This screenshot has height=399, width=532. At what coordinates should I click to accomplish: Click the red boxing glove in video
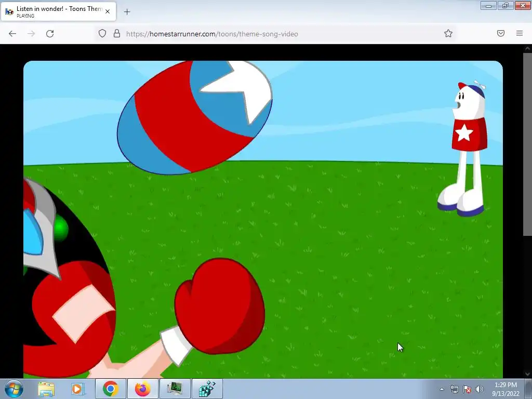click(x=219, y=306)
